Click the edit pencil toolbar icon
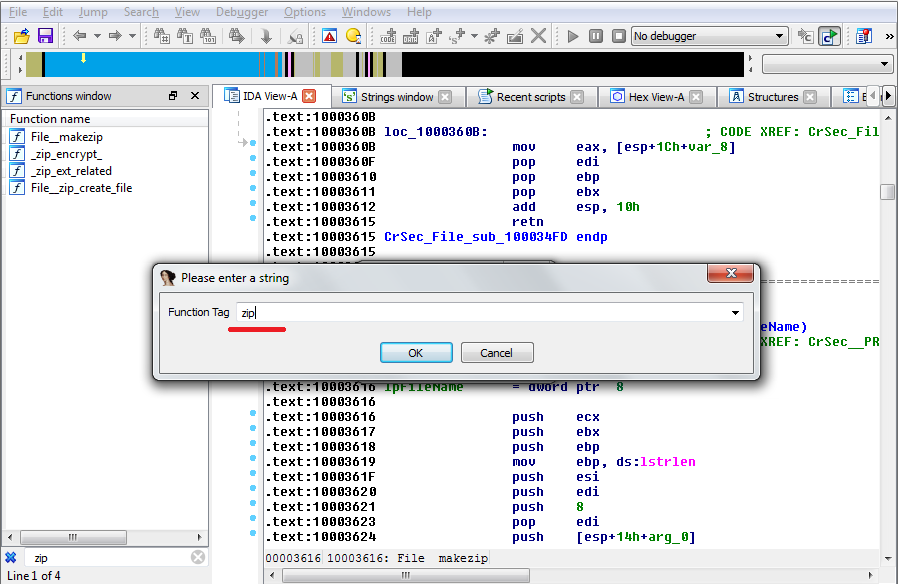Image resolution: width=898 pixels, height=584 pixels. 515,36
